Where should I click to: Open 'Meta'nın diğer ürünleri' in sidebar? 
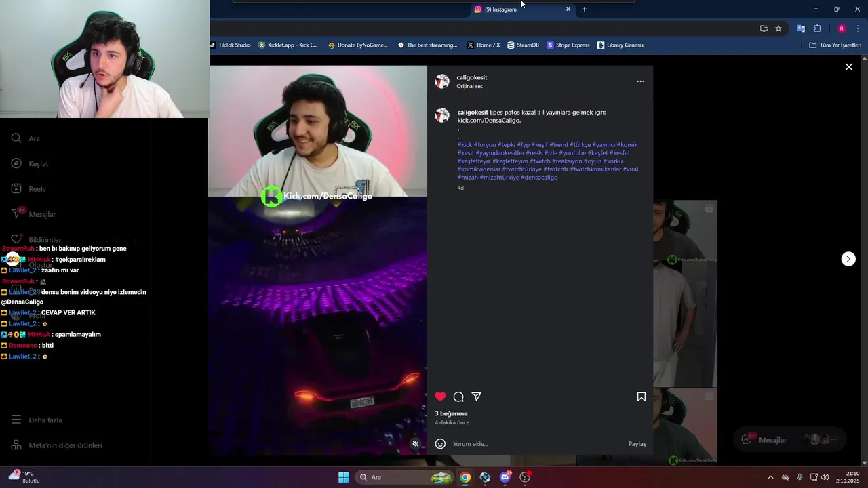(x=56, y=445)
